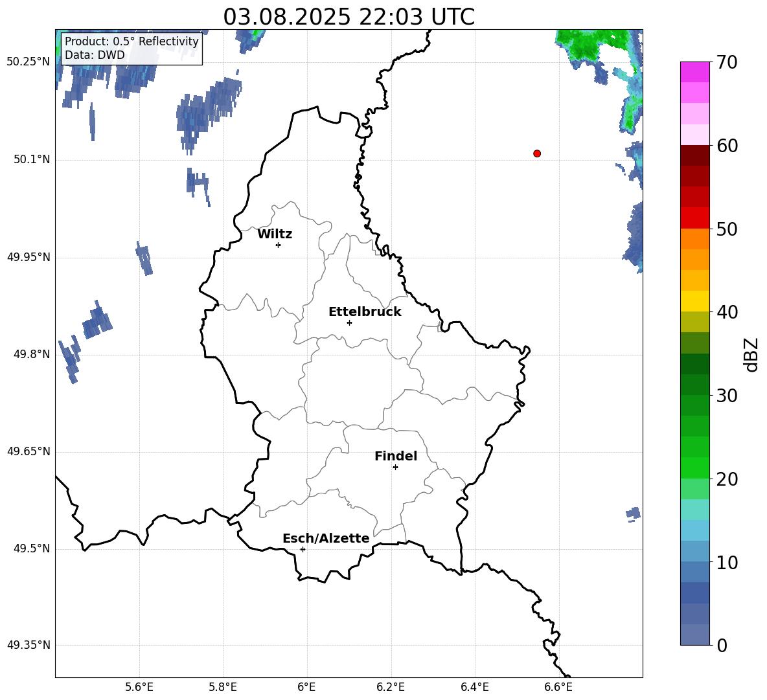767x700 pixels.
Task: Click the 49.35°N latitude label
Action: pyautogui.click(x=29, y=645)
